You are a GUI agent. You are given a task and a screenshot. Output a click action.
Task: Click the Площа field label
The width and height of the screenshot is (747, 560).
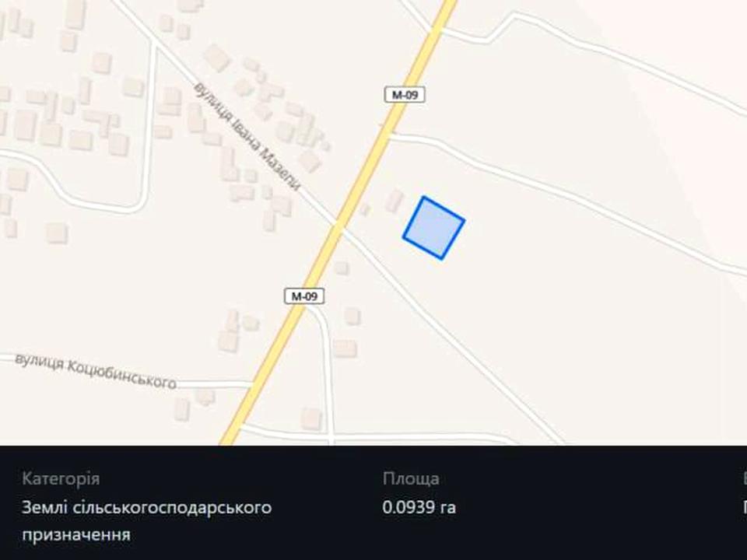[411, 478]
